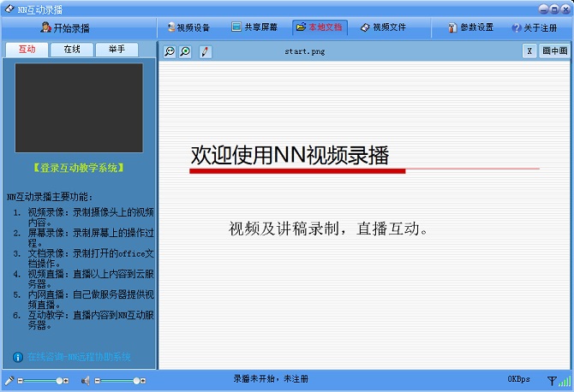Open the 视频设备 video device section

click(188, 27)
